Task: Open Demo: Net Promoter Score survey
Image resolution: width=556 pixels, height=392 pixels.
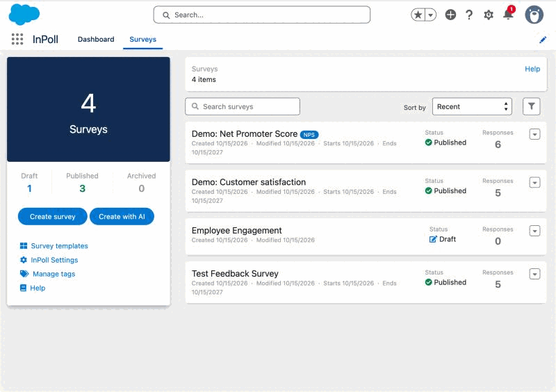Action: click(245, 133)
